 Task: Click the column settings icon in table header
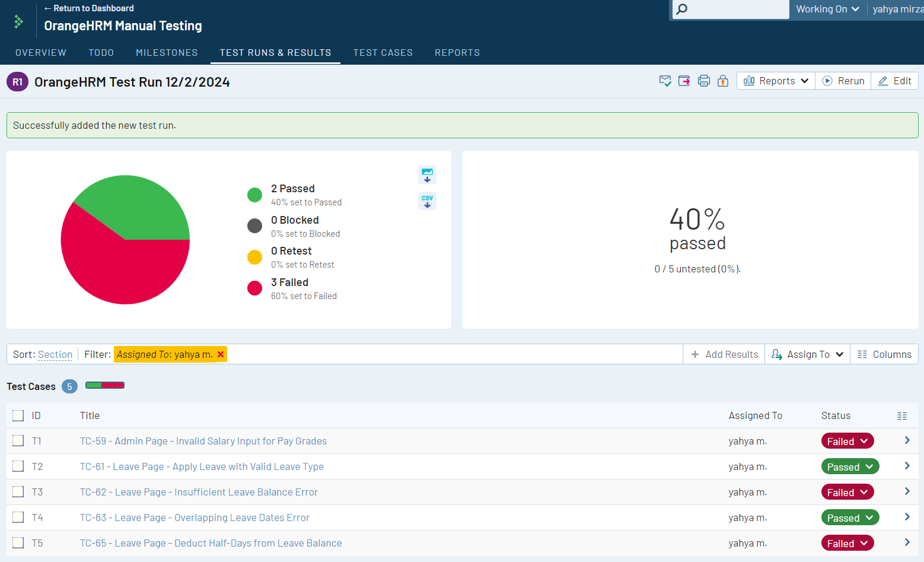[x=901, y=416]
